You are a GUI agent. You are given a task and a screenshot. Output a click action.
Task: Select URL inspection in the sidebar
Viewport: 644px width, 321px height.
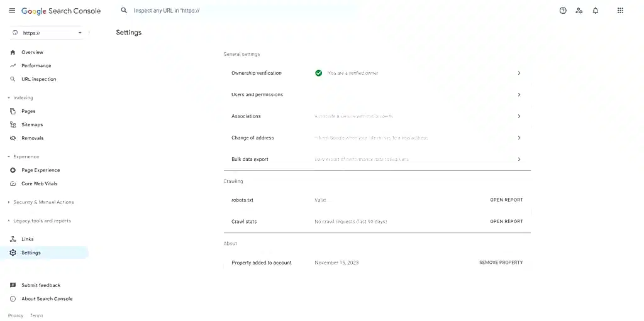pyautogui.click(x=38, y=80)
